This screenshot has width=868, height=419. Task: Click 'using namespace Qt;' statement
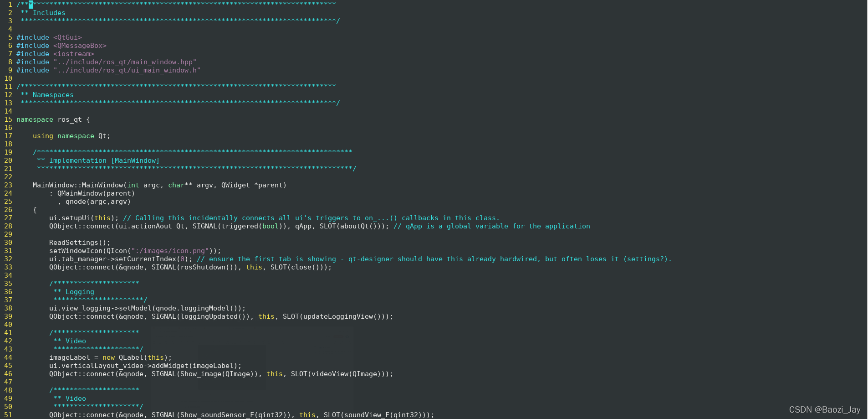71,136
